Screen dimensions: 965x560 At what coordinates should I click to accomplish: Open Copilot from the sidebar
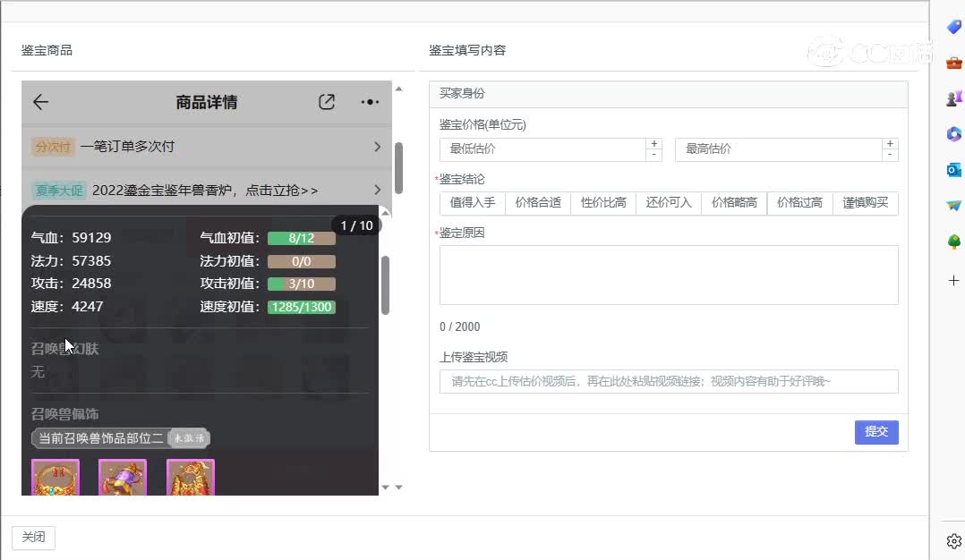[x=952, y=134]
